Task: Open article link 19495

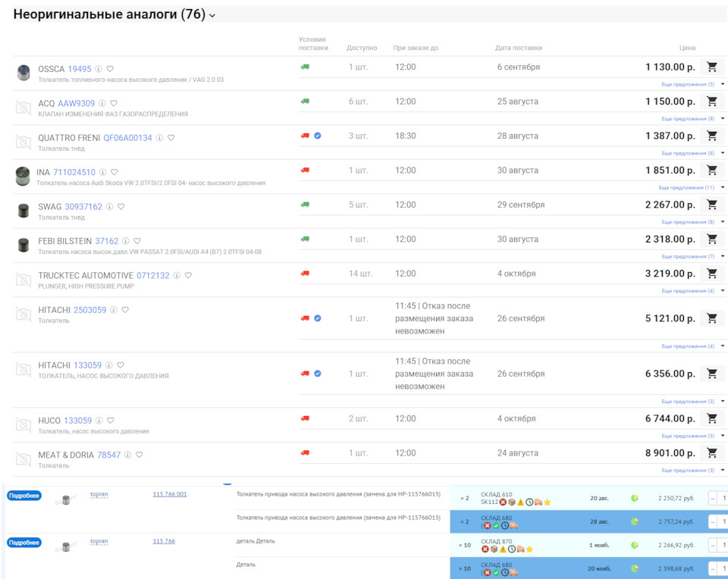Action: (x=80, y=69)
